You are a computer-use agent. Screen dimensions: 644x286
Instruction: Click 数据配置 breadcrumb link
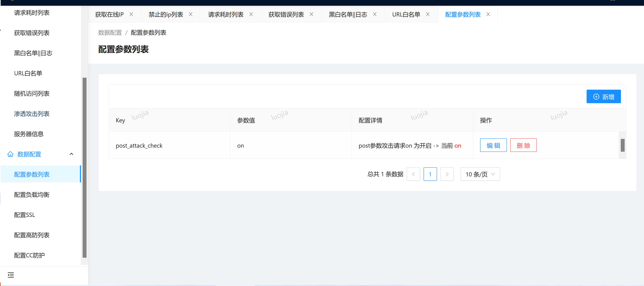pos(110,33)
